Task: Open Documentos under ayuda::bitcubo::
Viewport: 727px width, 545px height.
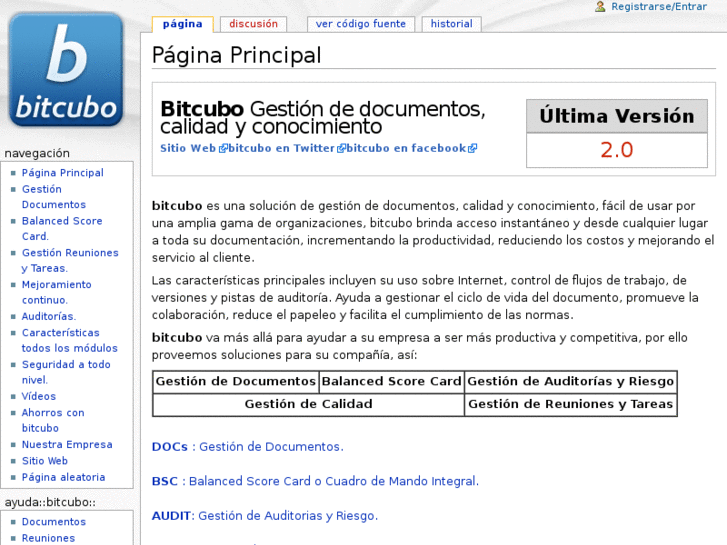Action: (x=54, y=522)
